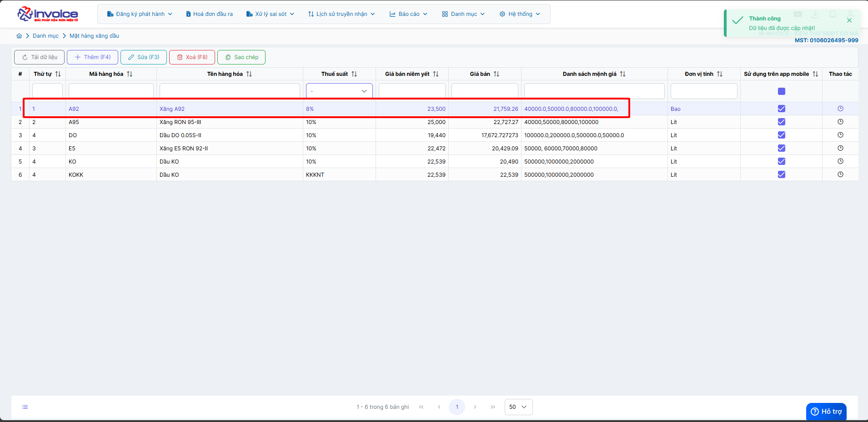The height and width of the screenshot is (422, 868).
Task: Uncheck mobile app checkbox for A95
Action: 782,122
